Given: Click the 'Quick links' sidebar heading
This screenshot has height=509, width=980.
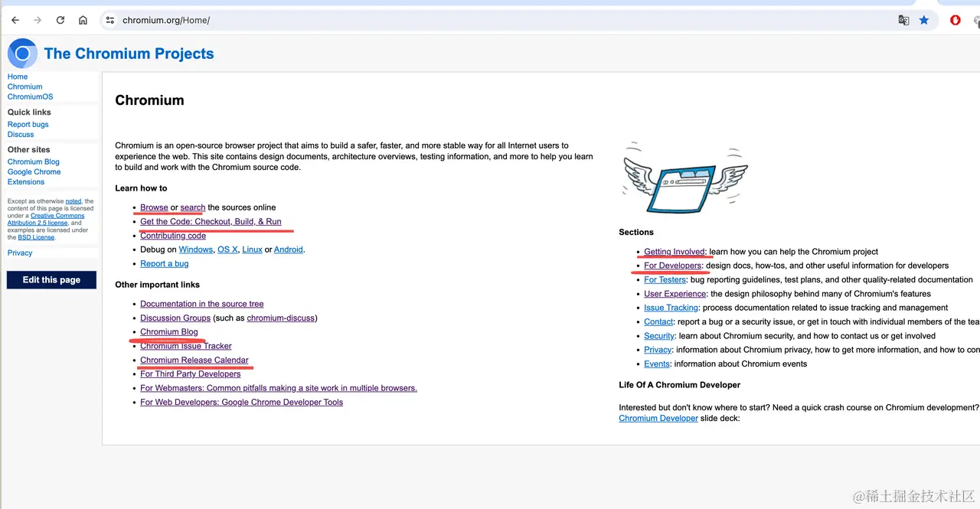Looking at the screenshot, I should pyautogui.click(x=29, y=112).
